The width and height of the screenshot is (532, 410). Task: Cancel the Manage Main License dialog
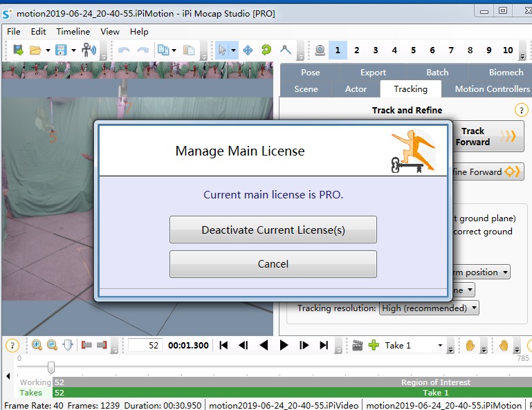(x=273, y=264)
